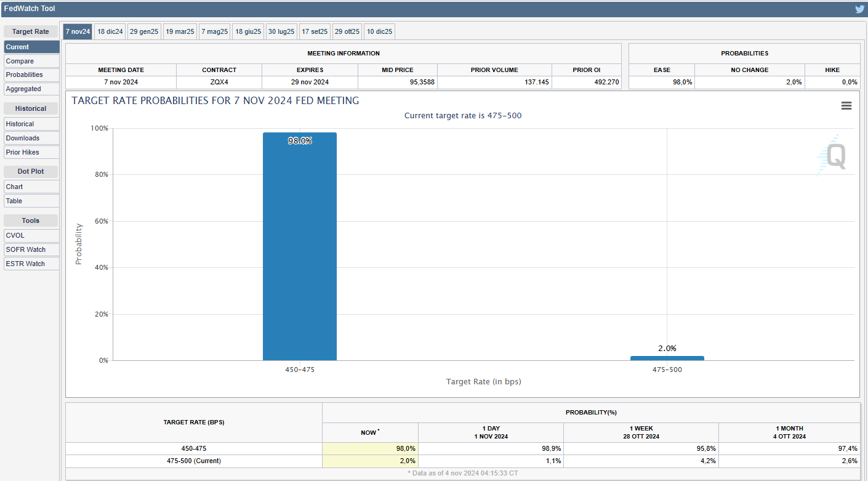The image size is (868, 481).
Task: Select the 18 dic24 meeting tab
Action: click(x=110, y=31)
